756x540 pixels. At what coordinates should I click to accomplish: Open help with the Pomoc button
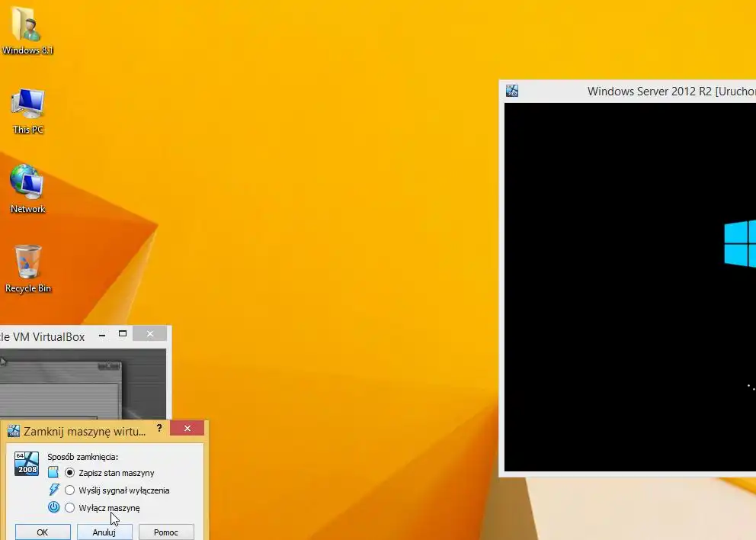[166, 532]
